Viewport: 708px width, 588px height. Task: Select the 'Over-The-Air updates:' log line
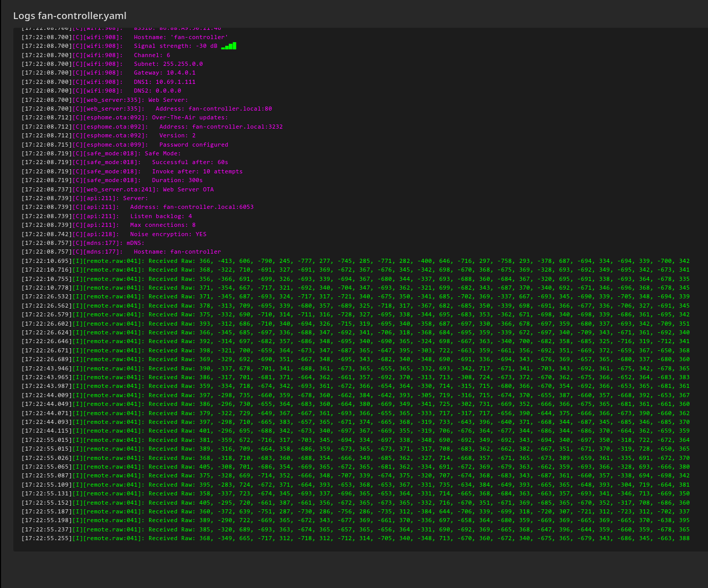click(x=125, y=117)
